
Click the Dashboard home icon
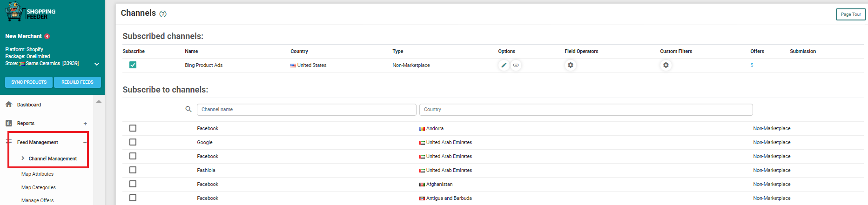coord(9,105)
